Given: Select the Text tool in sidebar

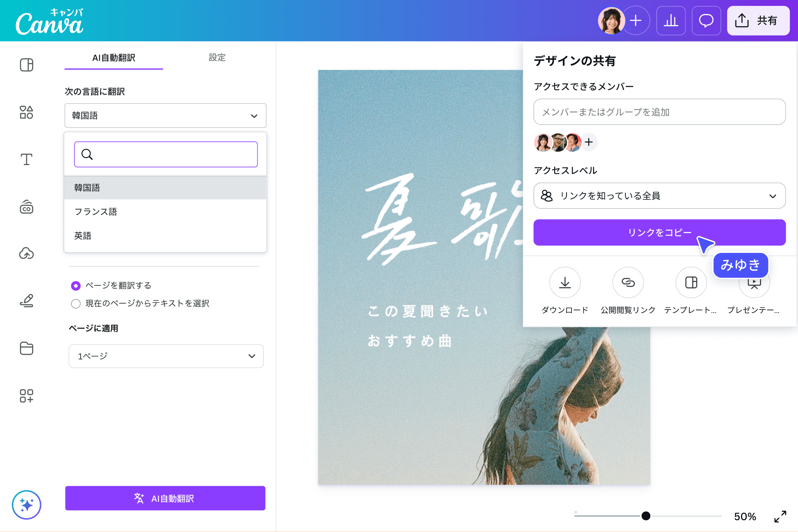Looking at the screenshot, I should coord(27,160).
